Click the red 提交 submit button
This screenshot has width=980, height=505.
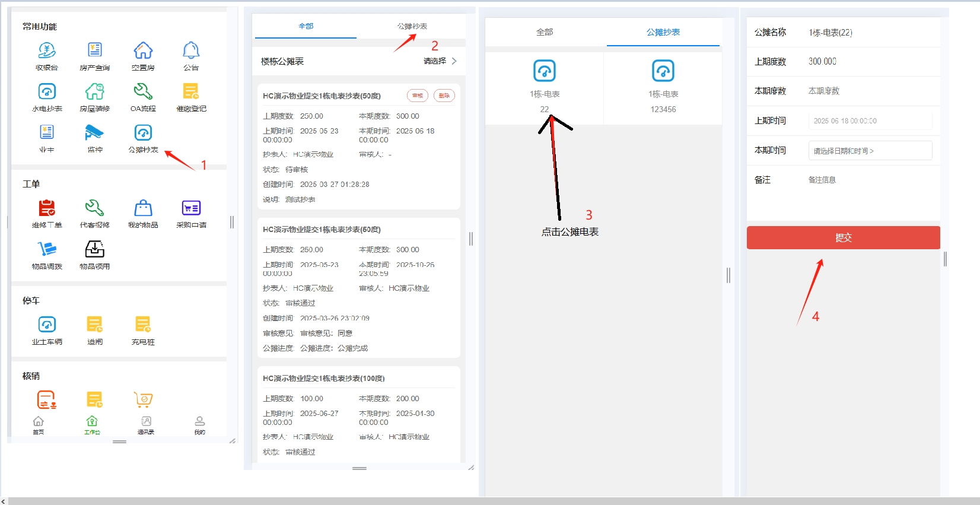843,237
